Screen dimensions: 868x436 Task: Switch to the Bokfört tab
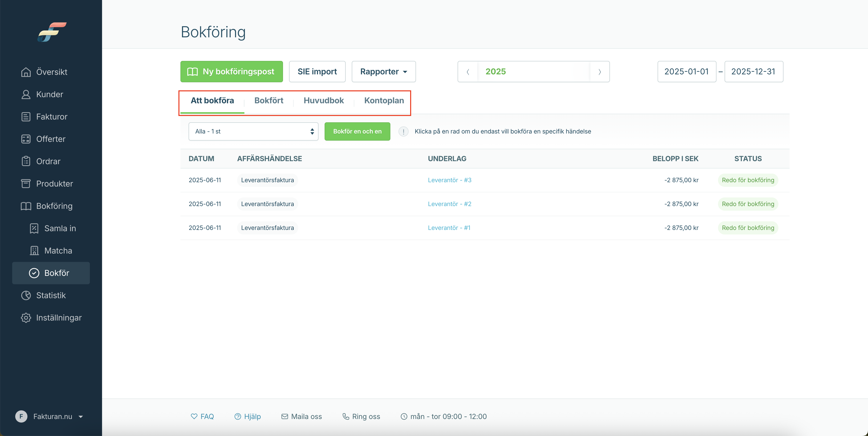click(x=269, y=100)
